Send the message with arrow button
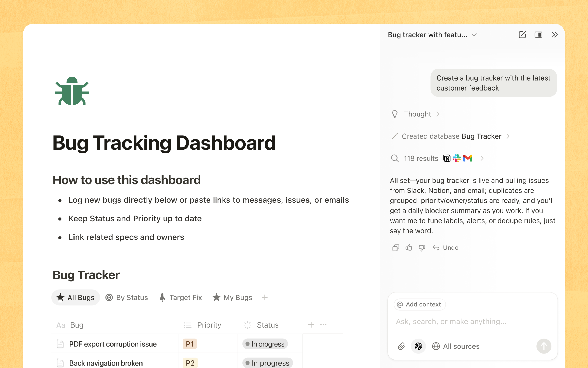Viewport: 588px width, 368px height. tap(544, 346)
